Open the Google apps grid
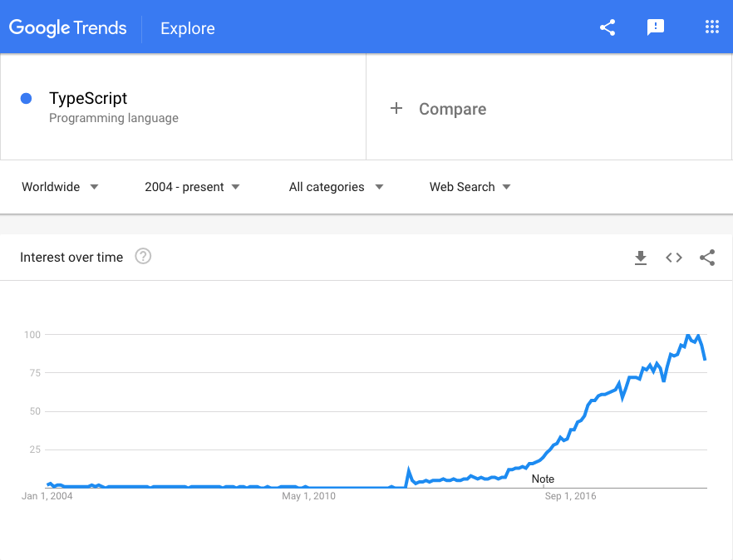 (711, 27)
